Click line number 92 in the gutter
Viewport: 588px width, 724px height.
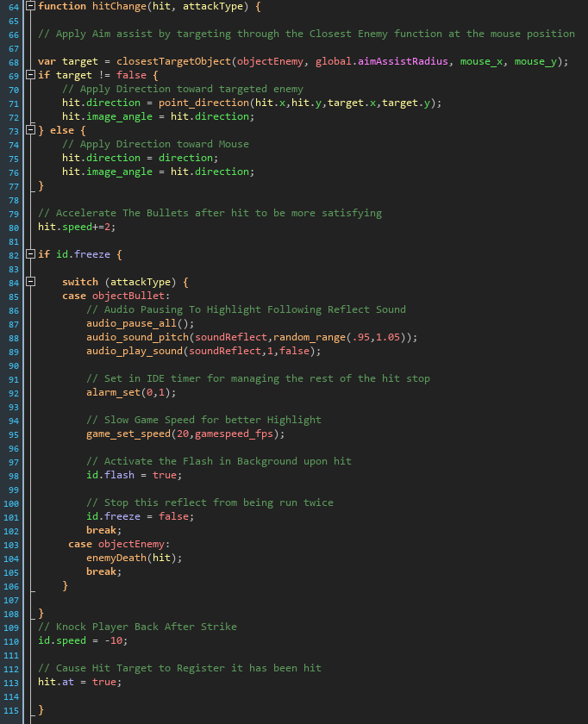(14, 393)
